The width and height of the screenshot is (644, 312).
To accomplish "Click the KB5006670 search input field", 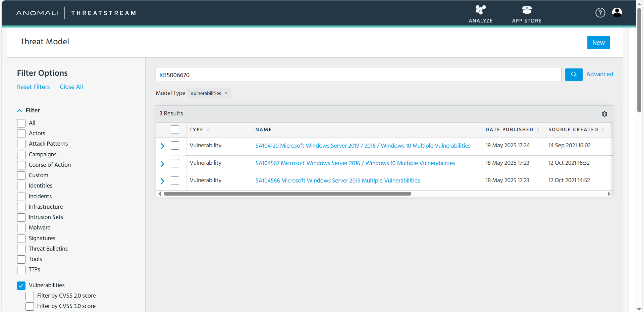I will point(359,74).
